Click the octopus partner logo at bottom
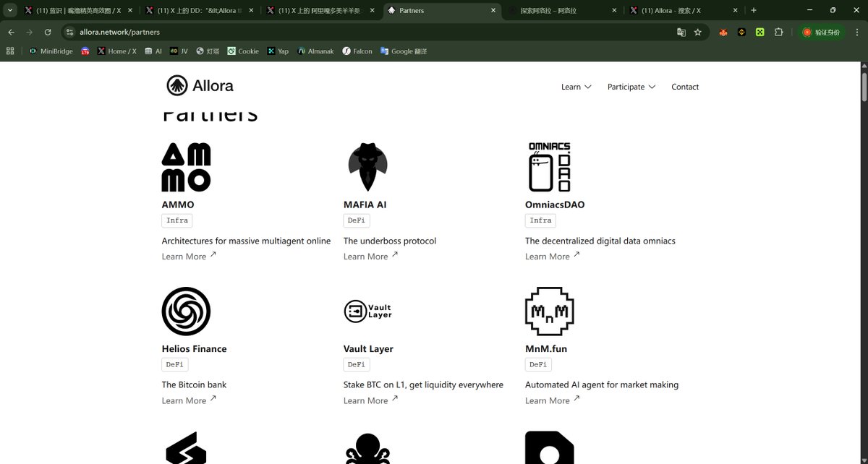This screenshot has width=868, height=464. 368,448
